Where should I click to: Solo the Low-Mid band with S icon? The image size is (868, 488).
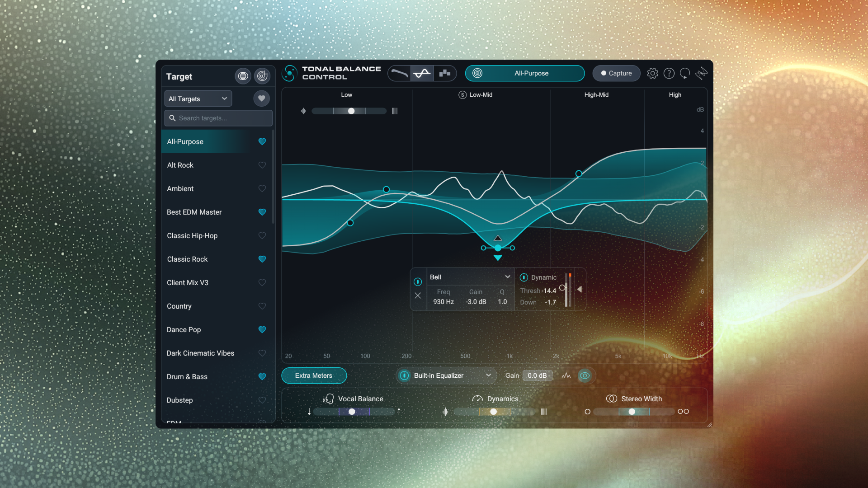(462, 95)
